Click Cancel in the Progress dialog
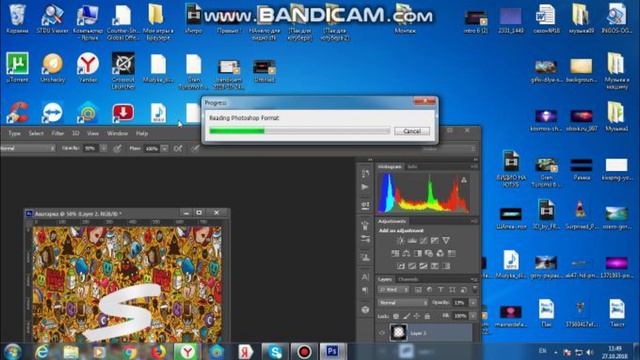This screenshot has height=360, width=640. [411, 131]
